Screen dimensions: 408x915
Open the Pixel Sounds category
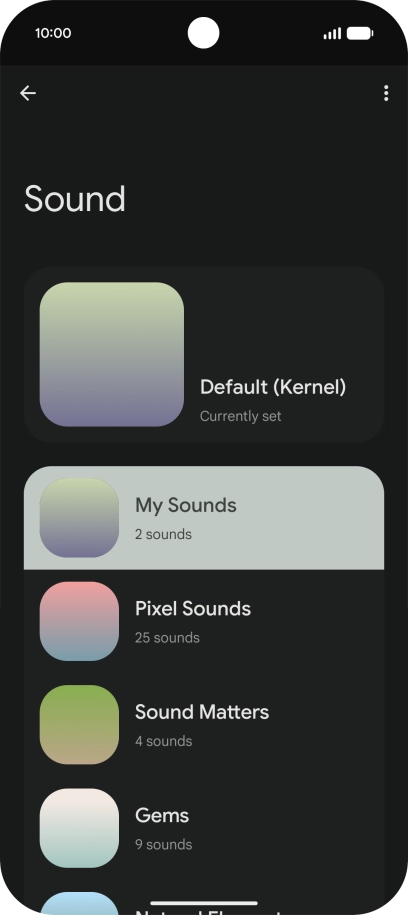click(204, 621)
